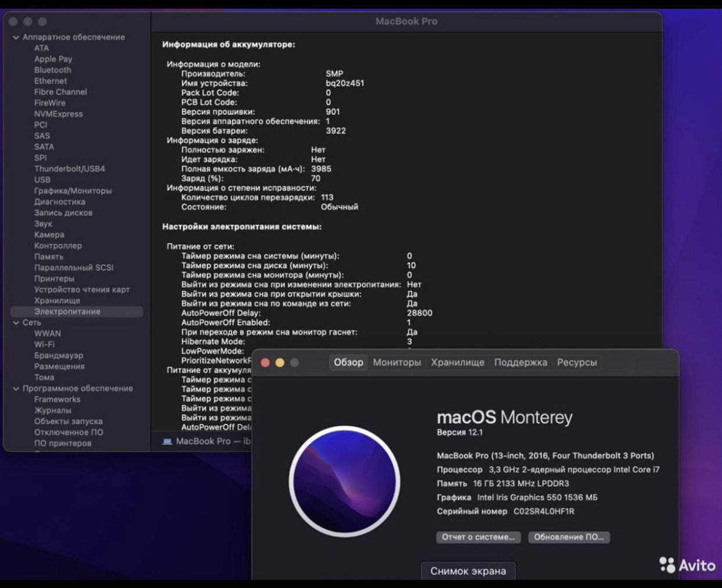Select SATA in the sidebar
Viewport: 722px width, 588px height.
[44, 147]
